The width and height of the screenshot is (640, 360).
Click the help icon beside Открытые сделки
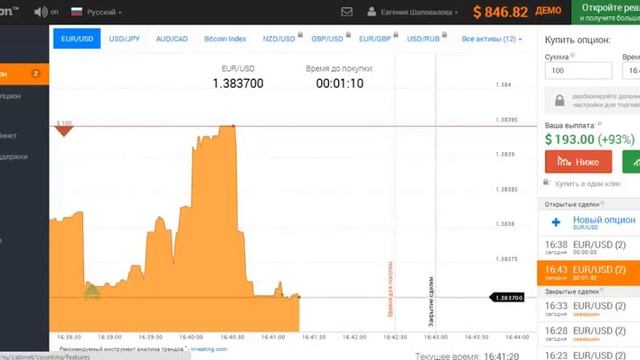pos(602,203)
